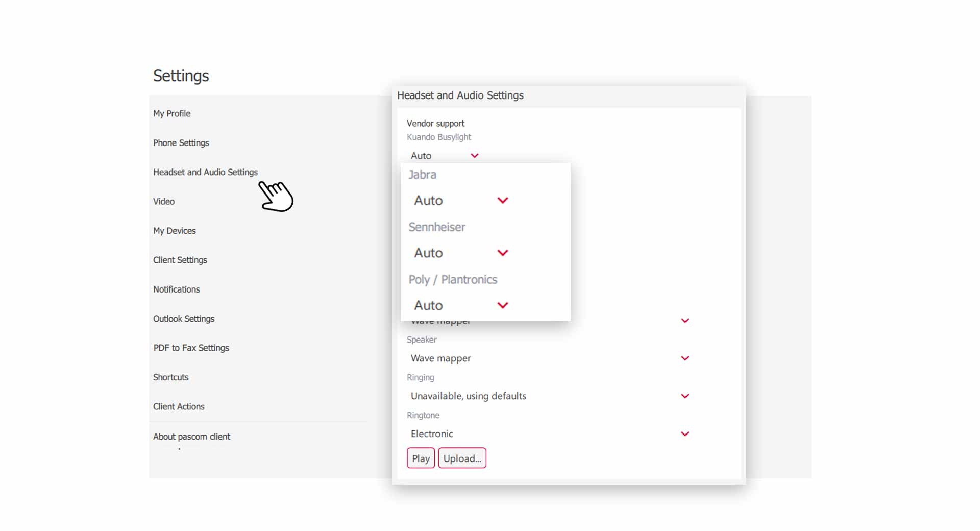Open Client Settings
This screenshot has height=531, width=980.
pyautogui.click(x=180, y=260)
